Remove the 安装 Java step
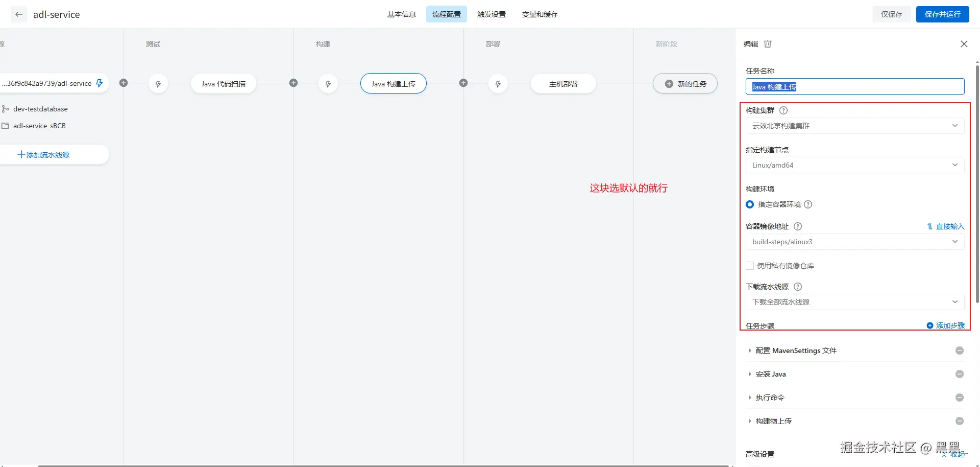 960,374
